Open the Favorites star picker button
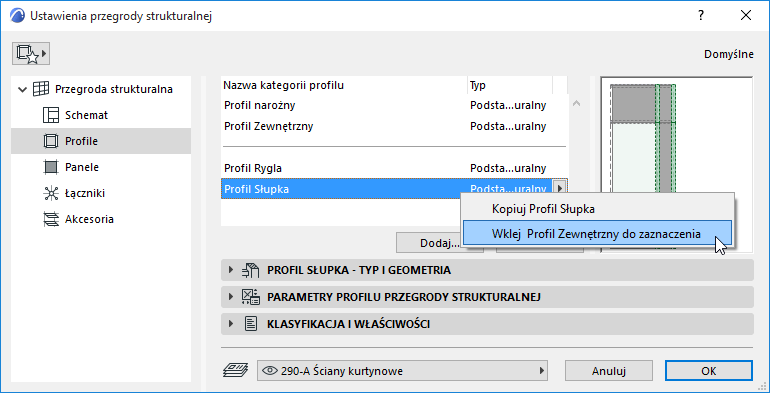 click(x=31, y=54)
